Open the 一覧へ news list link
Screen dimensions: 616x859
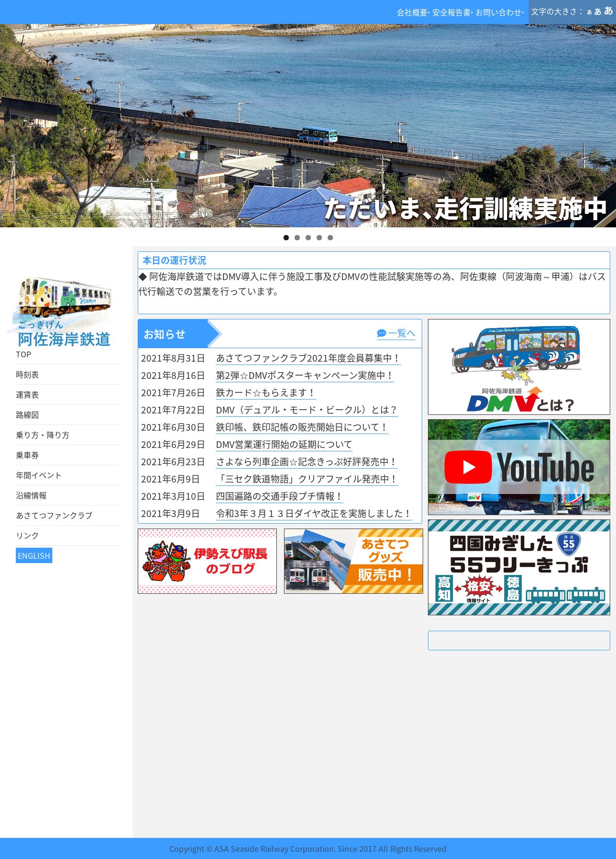[396, 333]
